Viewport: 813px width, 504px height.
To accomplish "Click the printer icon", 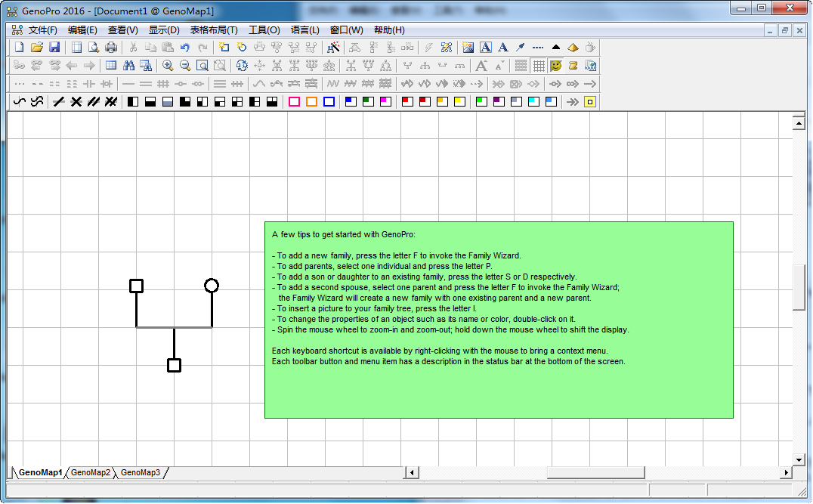I will coord(111,47).
